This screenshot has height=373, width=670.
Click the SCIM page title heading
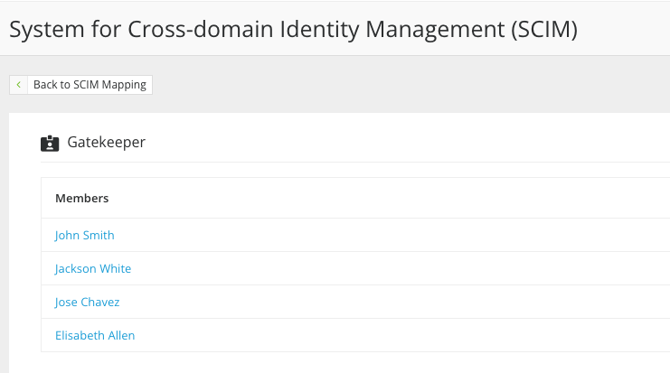(293, 29)
